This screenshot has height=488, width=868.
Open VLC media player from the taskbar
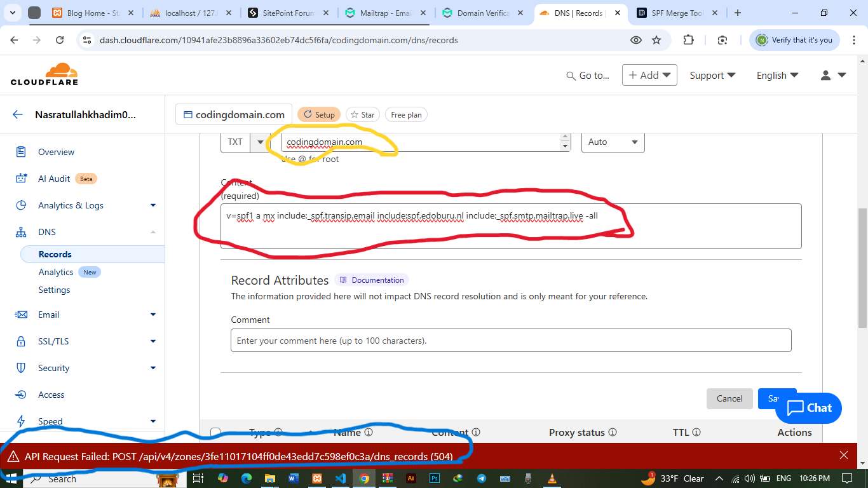click(552, 478)
